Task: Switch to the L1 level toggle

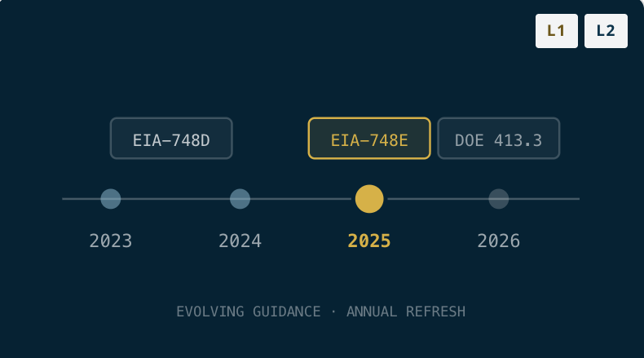Action: [x=557, y=31]
